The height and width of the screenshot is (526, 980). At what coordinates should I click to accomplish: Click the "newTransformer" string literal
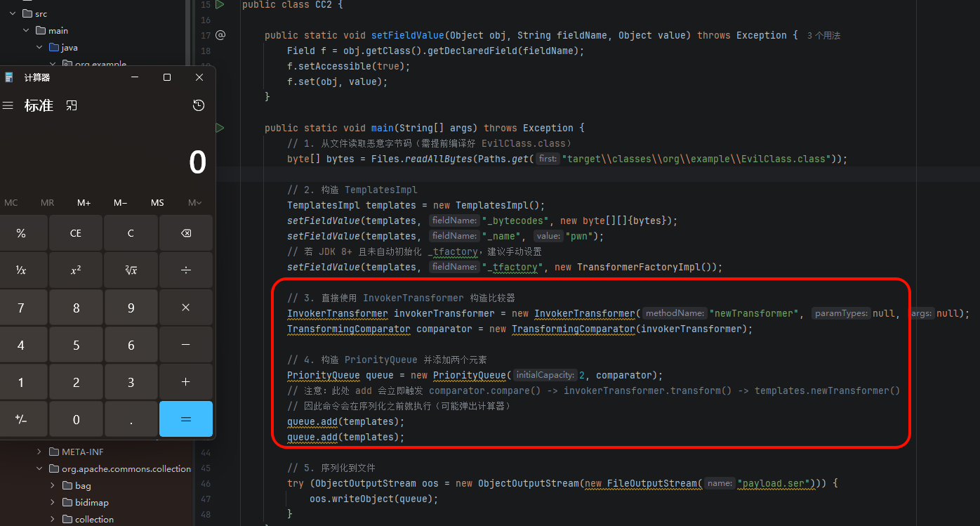(x=754, y=313)
